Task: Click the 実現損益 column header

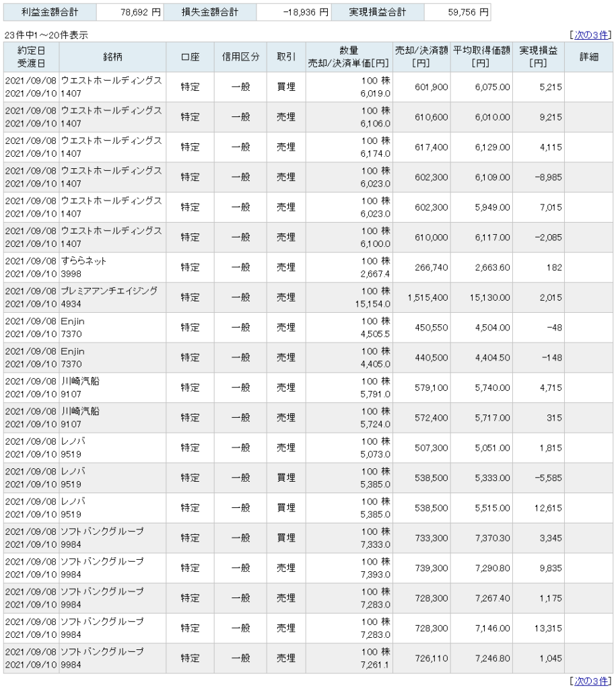Action: (538, 57)
